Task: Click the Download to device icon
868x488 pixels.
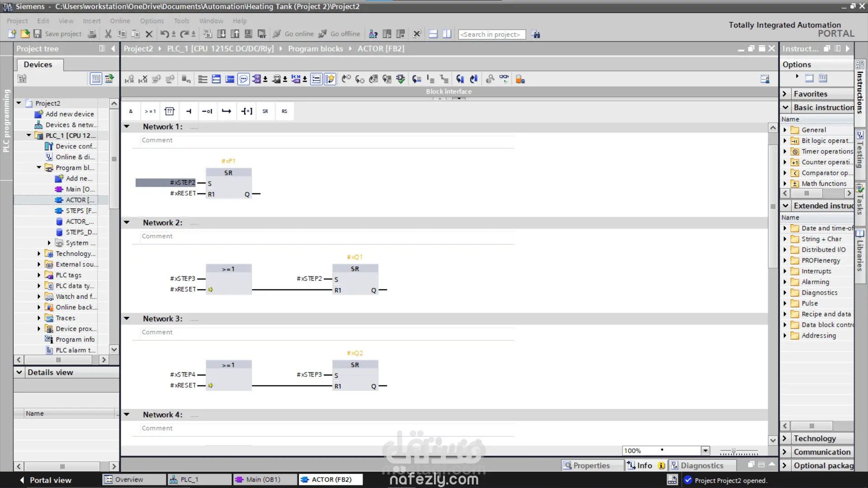Action: pos(222,34)
